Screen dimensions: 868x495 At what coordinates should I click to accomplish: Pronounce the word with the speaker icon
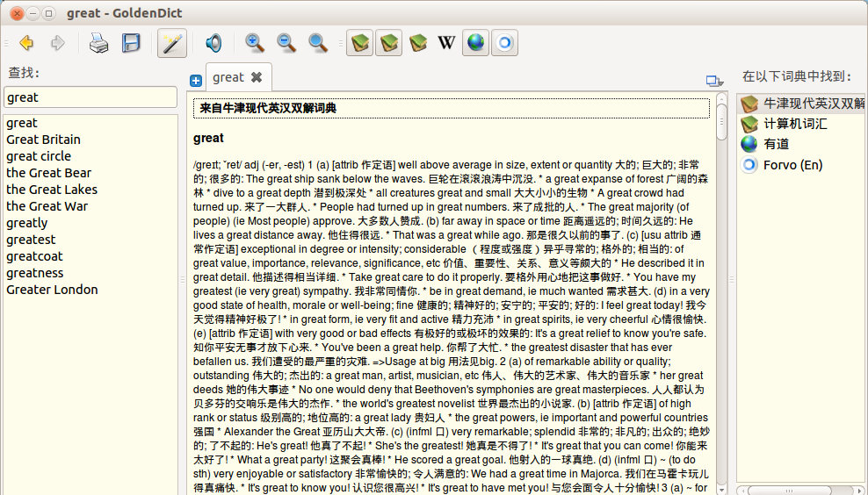coord(213,43)
